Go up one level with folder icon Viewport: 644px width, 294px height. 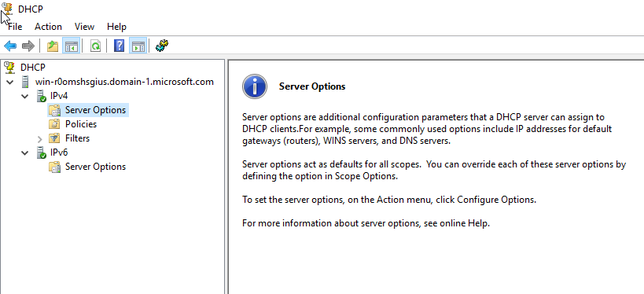tap(53, 46)
